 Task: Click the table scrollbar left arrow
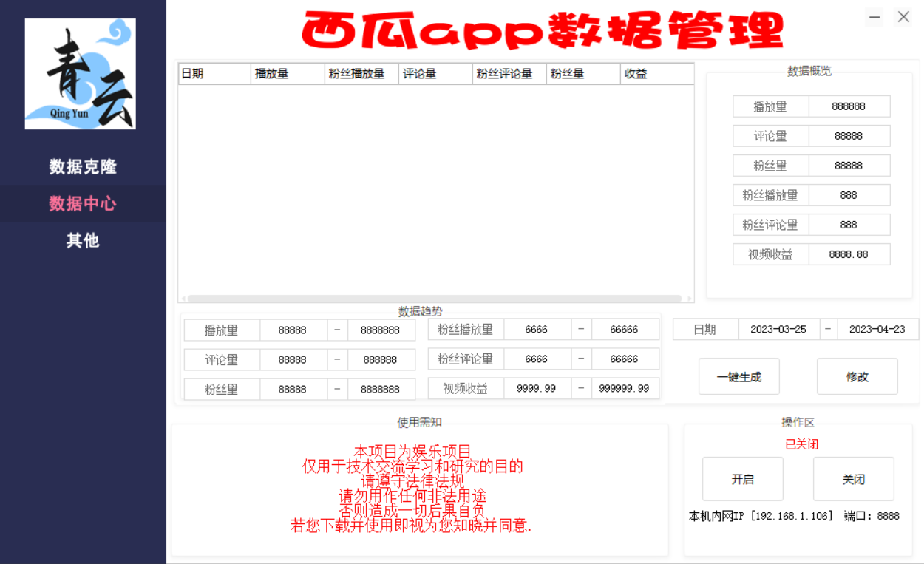pos(183,299)
